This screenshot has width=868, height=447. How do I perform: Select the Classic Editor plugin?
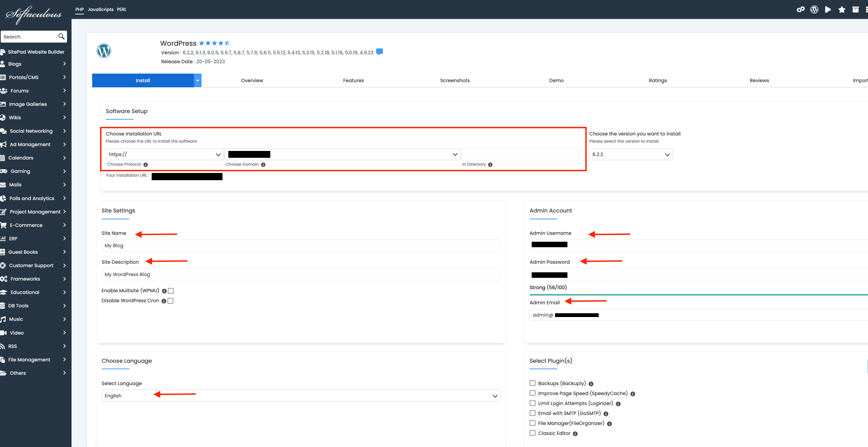coord(533,433)
